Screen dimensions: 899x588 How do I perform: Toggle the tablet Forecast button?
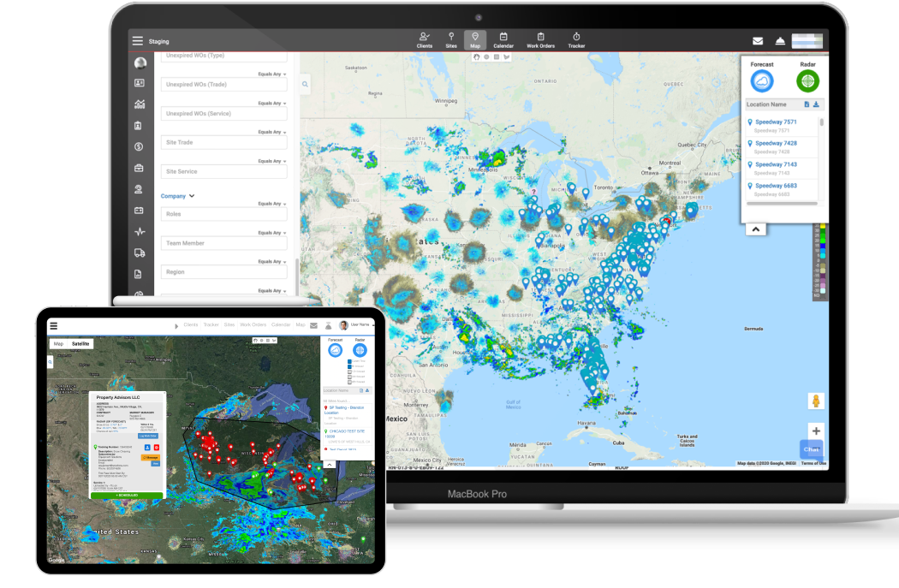[x=336, y=350]
